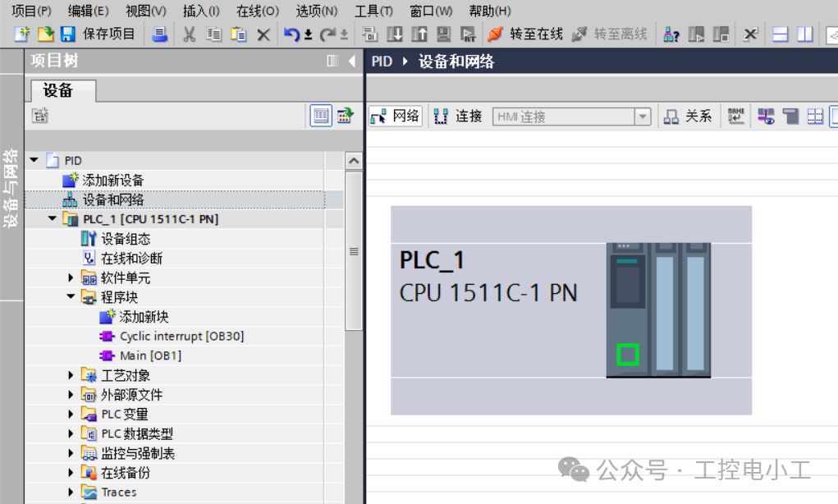
Task: Split editor space horizontally
Action: tap(781, 34)
